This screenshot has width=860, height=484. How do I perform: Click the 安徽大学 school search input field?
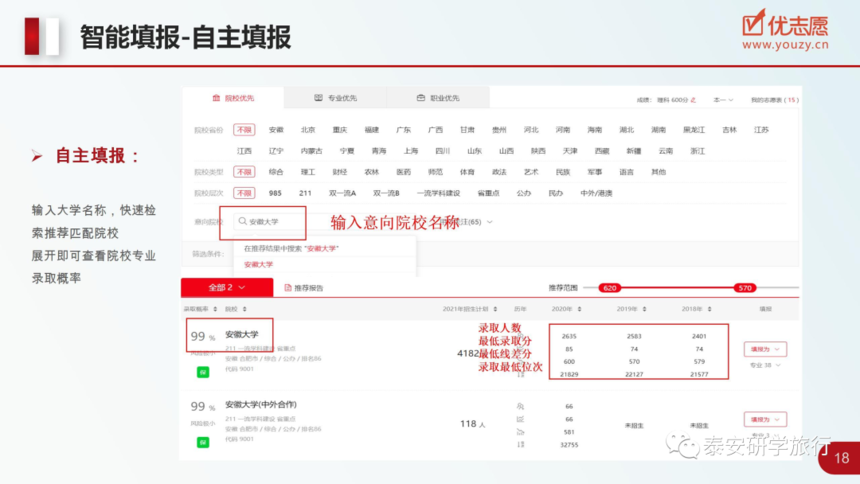tap(268, 221)
